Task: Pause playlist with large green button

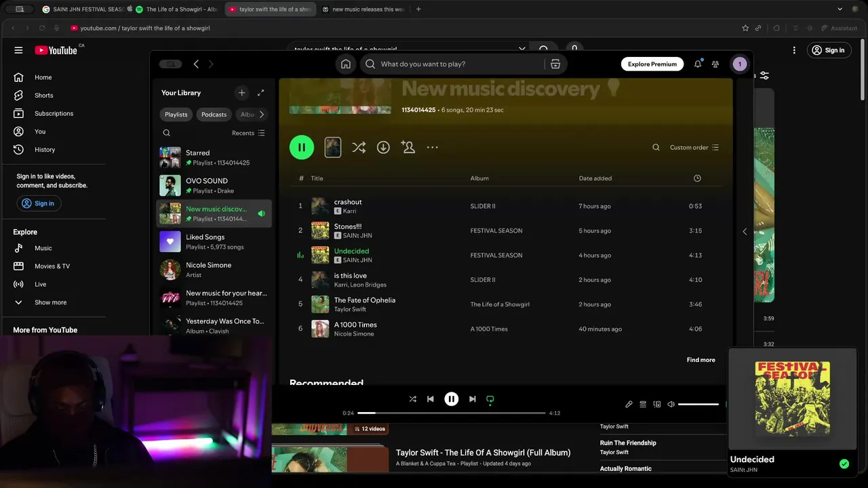Action: [x=302, y=147]
